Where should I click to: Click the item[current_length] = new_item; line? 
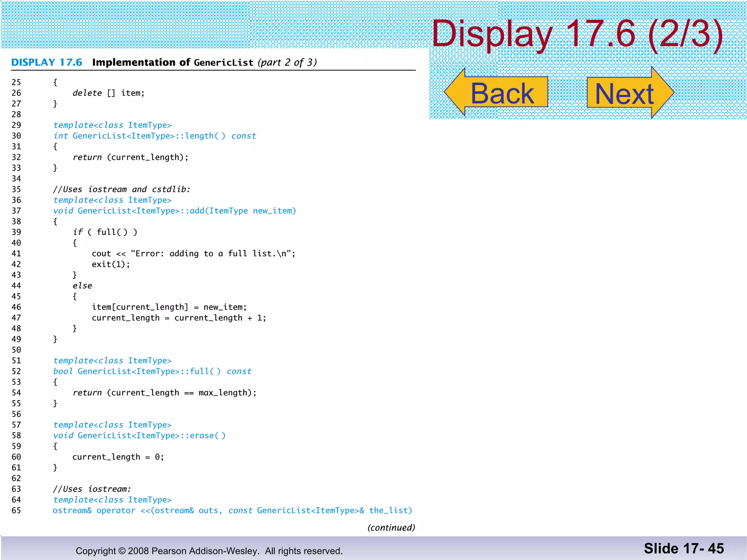coord(169,307)
